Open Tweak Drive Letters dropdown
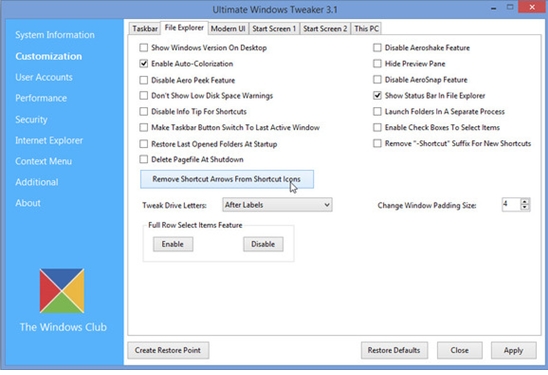This screenshot has width=548, height=375. point(277,205)
